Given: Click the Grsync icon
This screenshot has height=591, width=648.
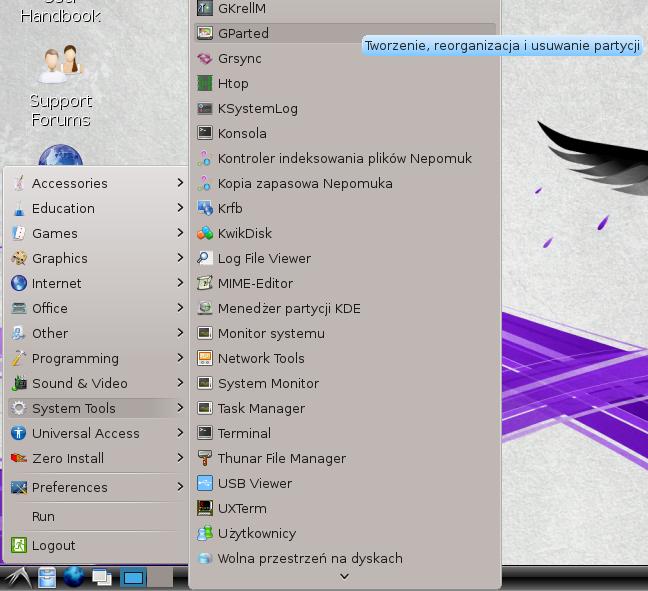Looking at the screenshot, I should click(x=205, y=59).
